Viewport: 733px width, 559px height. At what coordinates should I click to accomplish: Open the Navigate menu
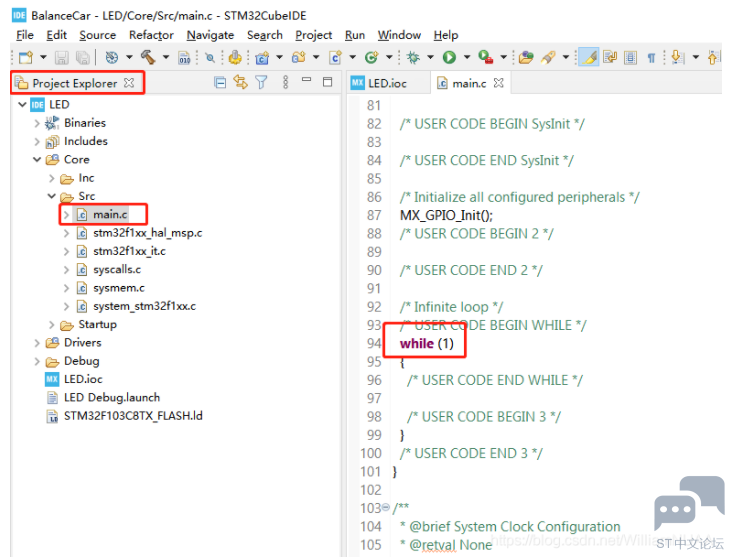pos(210,35)
